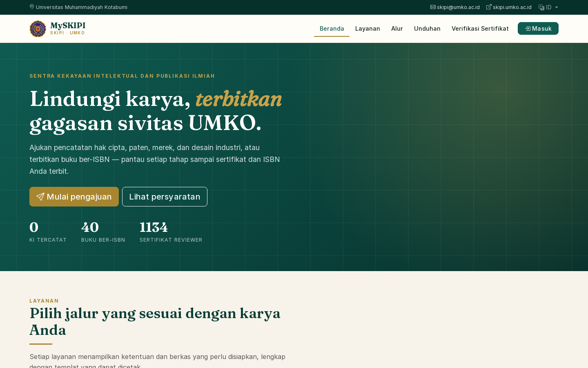Click the 40 statistic number
This screenshot has height=368, width=588.
[90, 227]
